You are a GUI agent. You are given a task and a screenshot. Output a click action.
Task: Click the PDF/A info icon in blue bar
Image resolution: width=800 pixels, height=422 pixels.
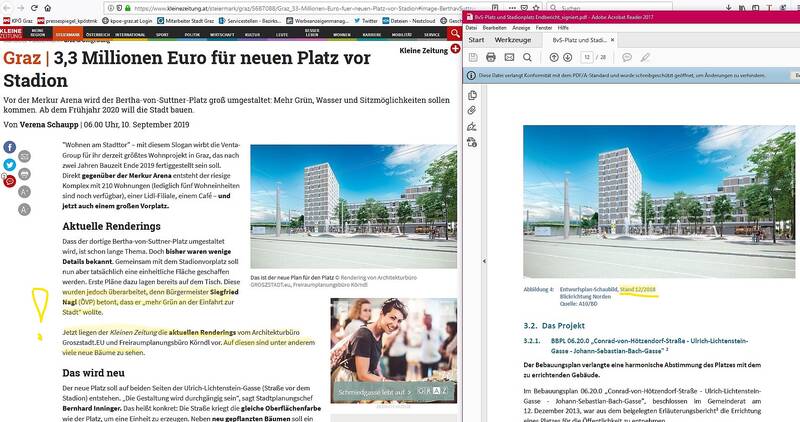pos(471,75)
